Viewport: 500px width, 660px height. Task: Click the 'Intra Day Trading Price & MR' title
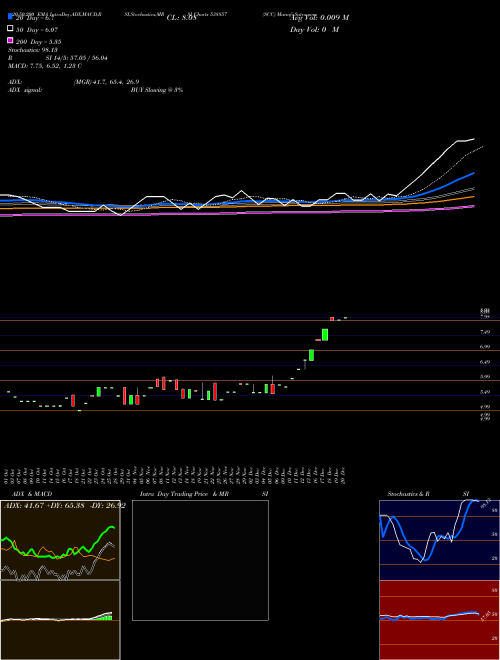point(184,494)
